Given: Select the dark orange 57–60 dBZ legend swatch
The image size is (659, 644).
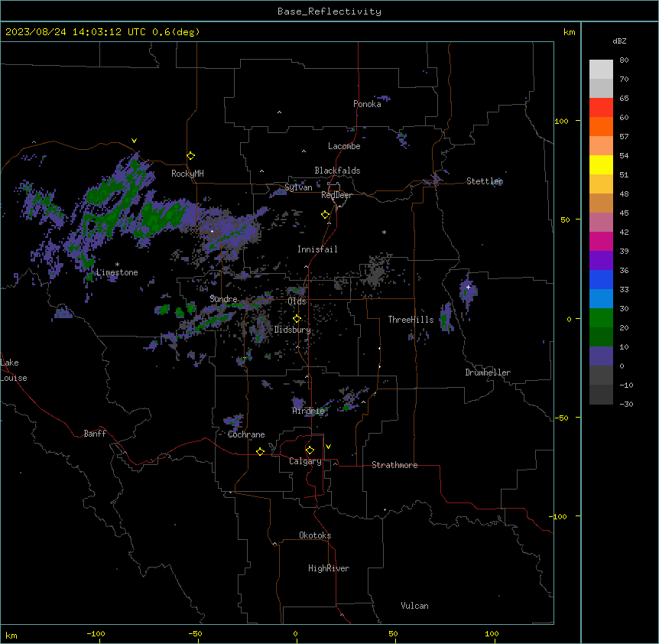Looking at the screenshot, I should (x=601, y=126).
